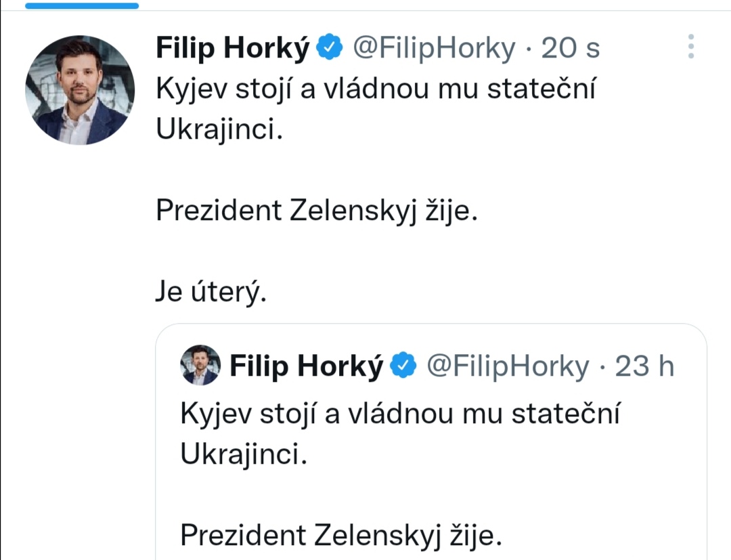Open quoted tweet via its 'Kyjev stojí' line
The image size is (731, 560).
(399, 414)
